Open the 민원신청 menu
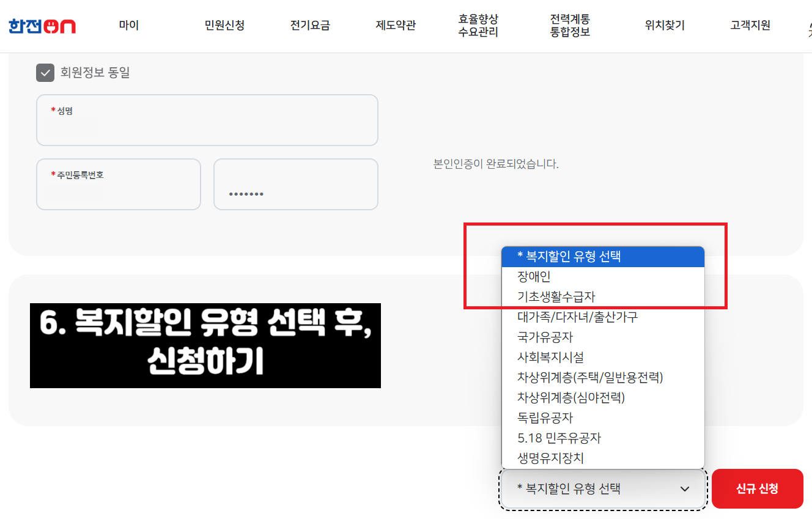The width and height of the screenshot is (812, 519). (x=224, y=26)
